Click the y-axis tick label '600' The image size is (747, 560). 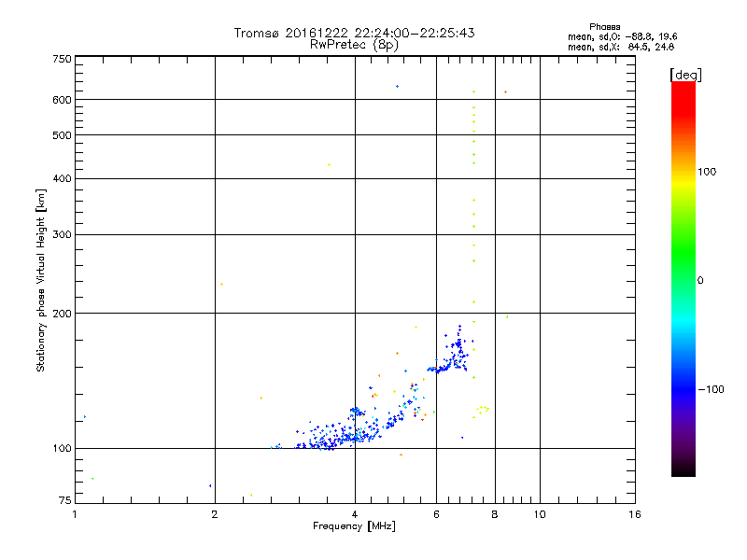click(x=62, y=100)
